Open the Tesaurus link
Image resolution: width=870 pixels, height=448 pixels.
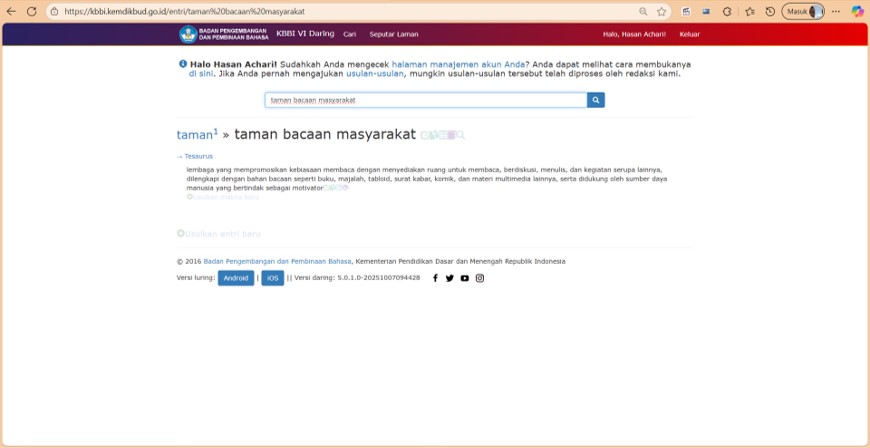point(198,156)
